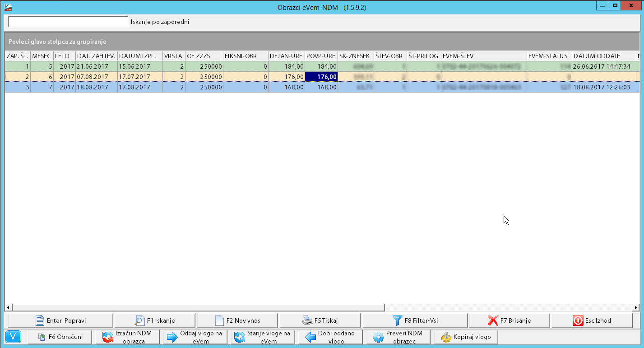Validate using Preveri NDM obrazec button

398,337
